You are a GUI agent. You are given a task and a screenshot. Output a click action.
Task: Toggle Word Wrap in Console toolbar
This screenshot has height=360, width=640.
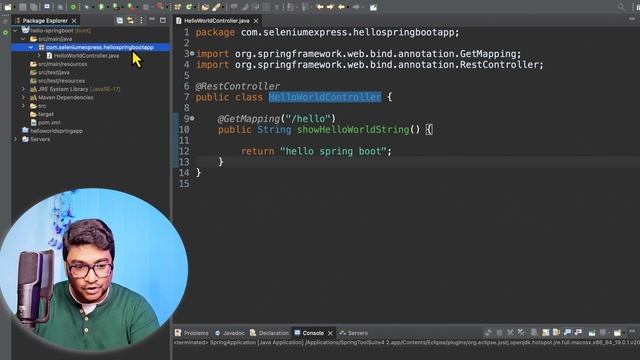point(556,333)
